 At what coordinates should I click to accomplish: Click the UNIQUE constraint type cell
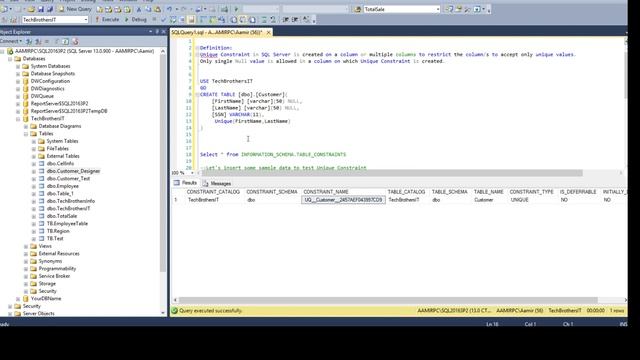pyautogui.click(x=519, y=200)
